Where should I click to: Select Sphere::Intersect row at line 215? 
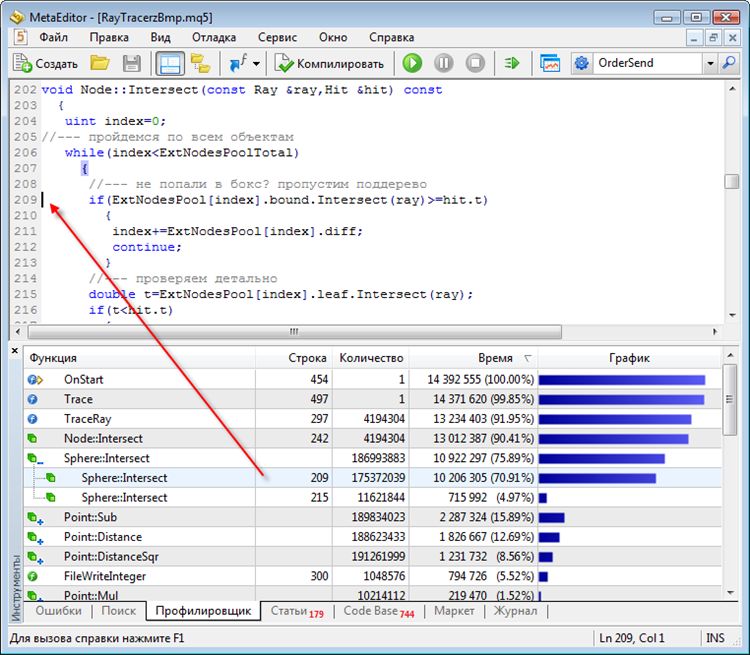373,497
